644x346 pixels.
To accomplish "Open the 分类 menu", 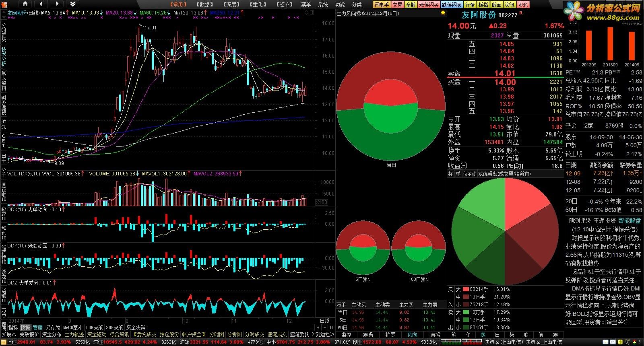I will 357,4.
